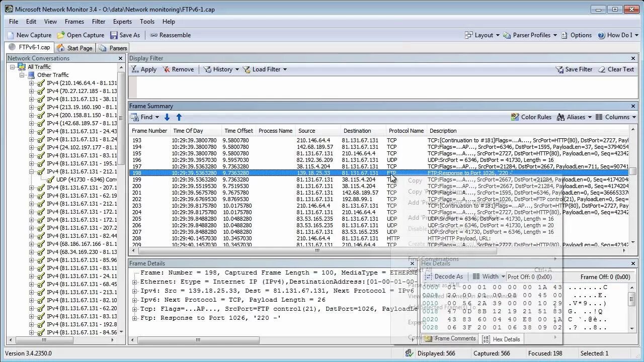Select the UDP (41730 - 6346) conversation
644x362 pixels.
coord(87,179)
